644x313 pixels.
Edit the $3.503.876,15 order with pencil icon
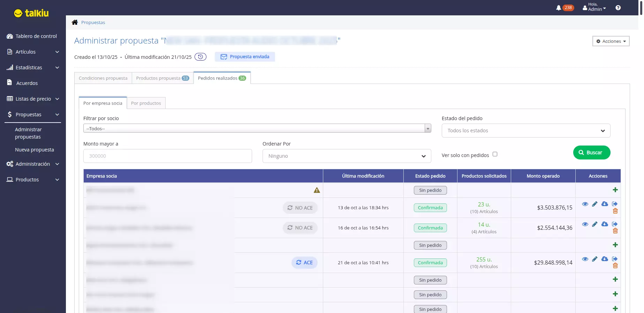[x=594, y=204]
